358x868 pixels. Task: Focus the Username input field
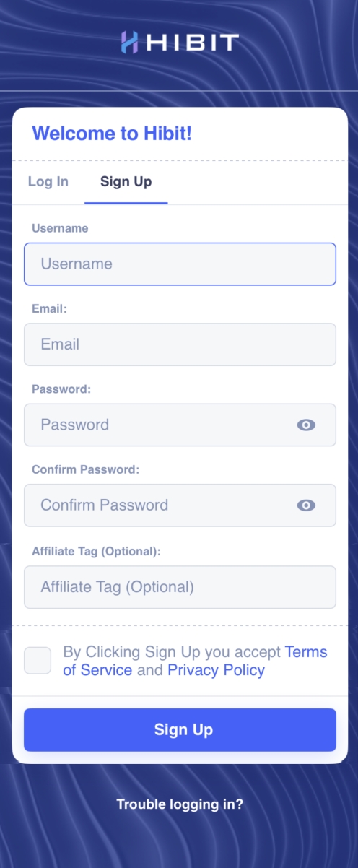180,264
